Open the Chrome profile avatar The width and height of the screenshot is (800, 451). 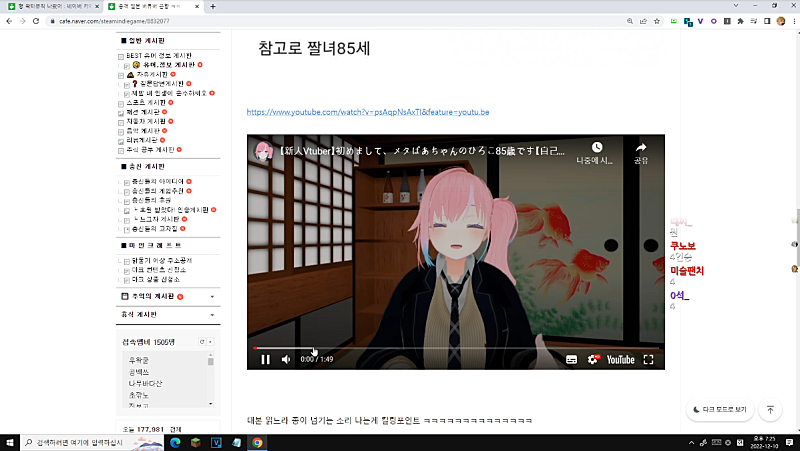pos(781,21)
